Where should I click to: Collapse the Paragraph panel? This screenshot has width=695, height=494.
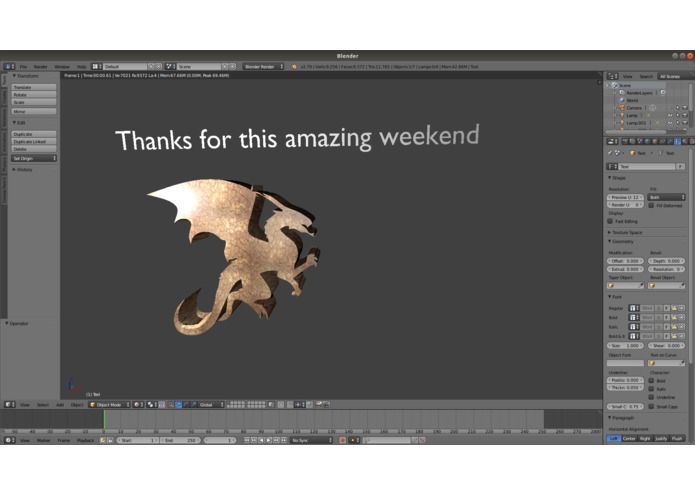click(621, 418)
